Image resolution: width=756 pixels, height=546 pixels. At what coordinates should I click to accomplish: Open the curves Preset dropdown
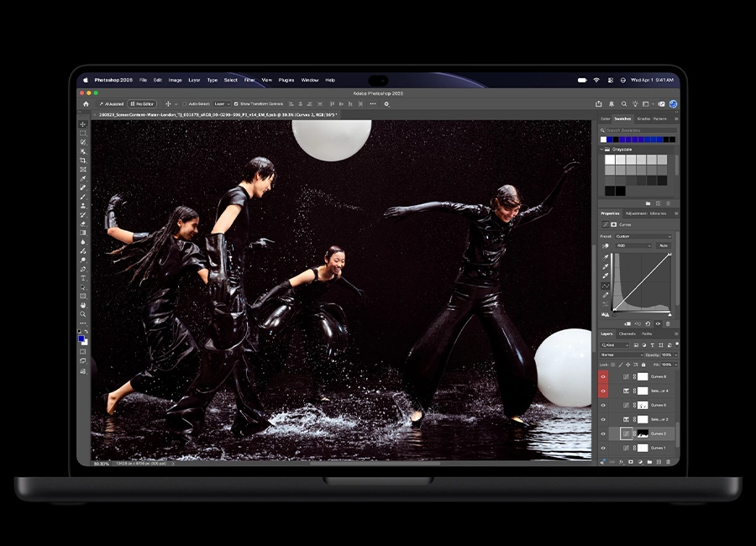click(x=643, y=236)
